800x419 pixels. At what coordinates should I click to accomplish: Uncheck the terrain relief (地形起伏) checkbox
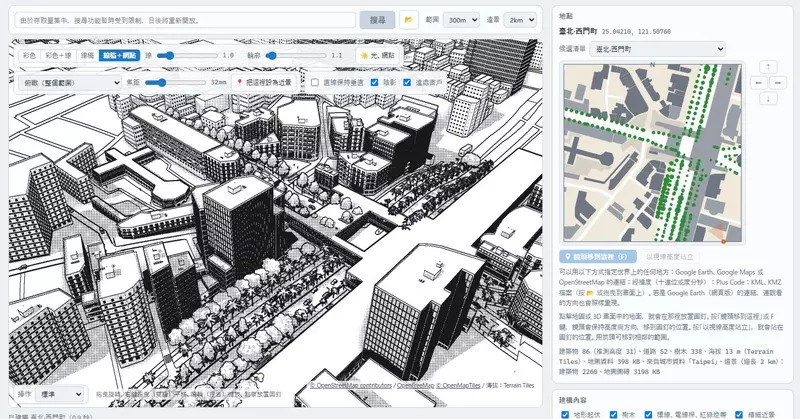point(565,414)
